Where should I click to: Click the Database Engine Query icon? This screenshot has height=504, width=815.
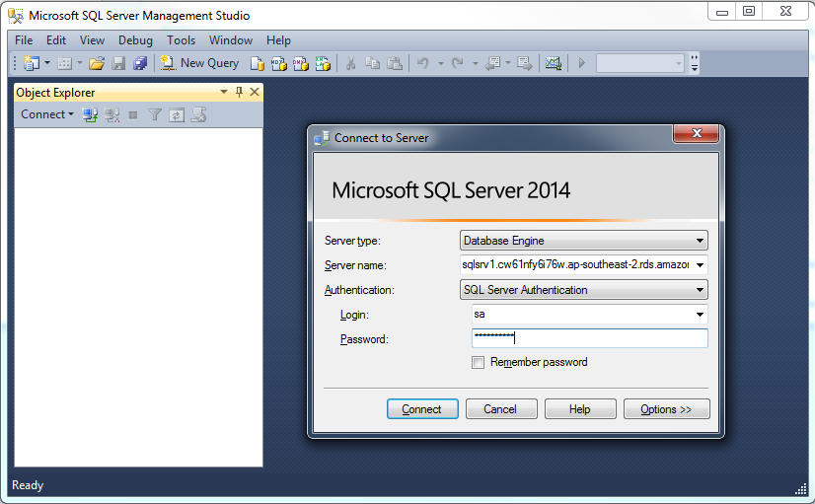pyautogui.click(x=258, y=63)
